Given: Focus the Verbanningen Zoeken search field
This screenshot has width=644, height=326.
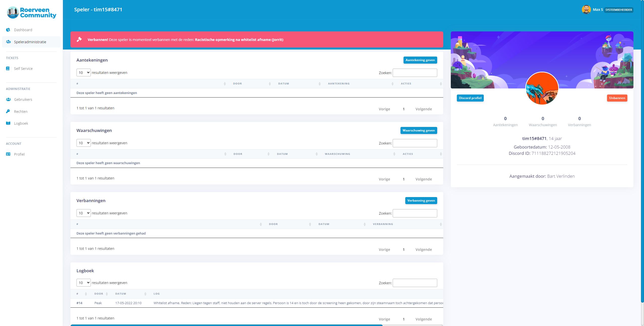Looking at the screenshot, I should tap(415, 213).
